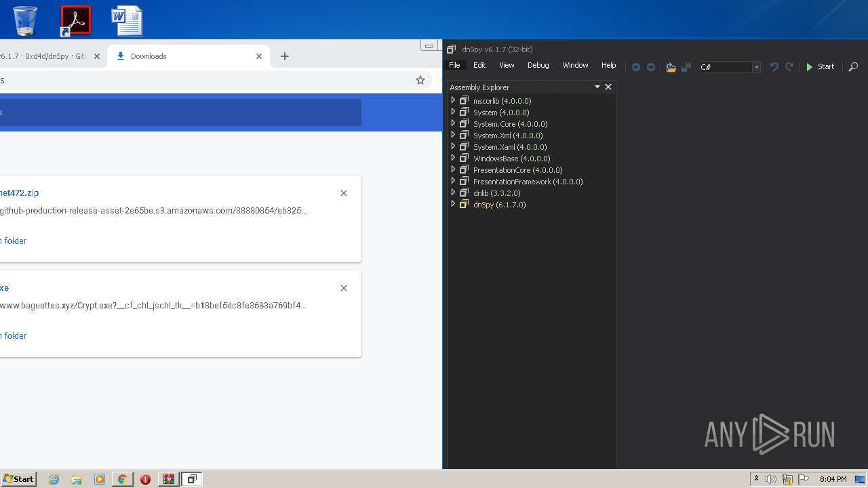The width and height of the screenshot is (868, 488).
Task: Expand the PresentationCore assembly node
Action: (453, 169)
